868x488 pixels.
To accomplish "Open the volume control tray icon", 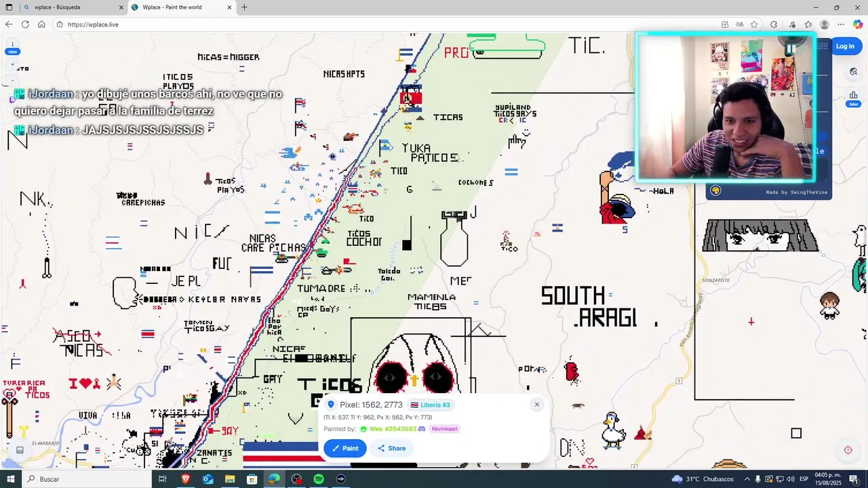I will [x=790, y=479].
